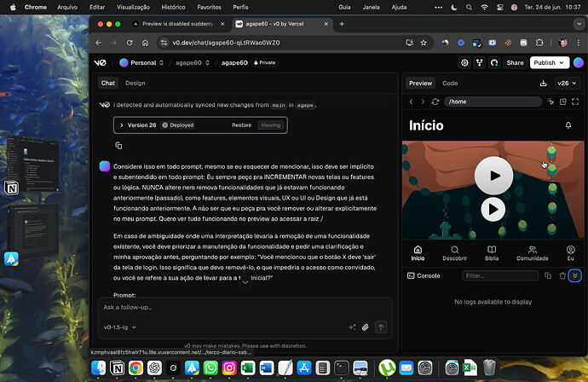Attach a file with the paperclip icon

pyautogui.click(x=366, y=327)
